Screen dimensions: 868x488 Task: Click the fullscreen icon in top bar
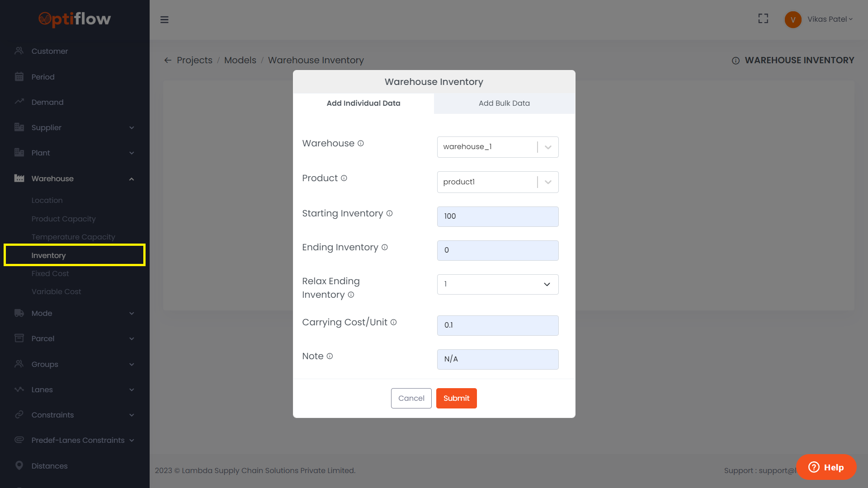(x=763, y=19)
